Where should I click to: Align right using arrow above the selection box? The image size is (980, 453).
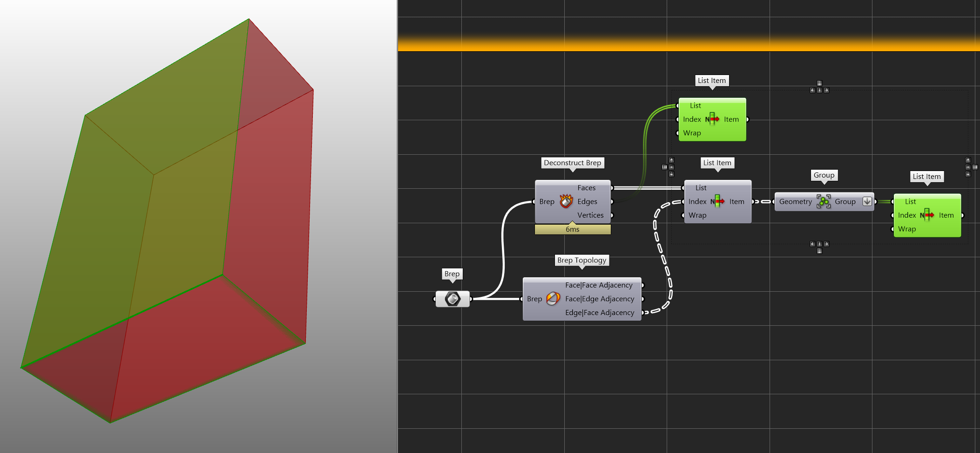click(x=826, y=90)
